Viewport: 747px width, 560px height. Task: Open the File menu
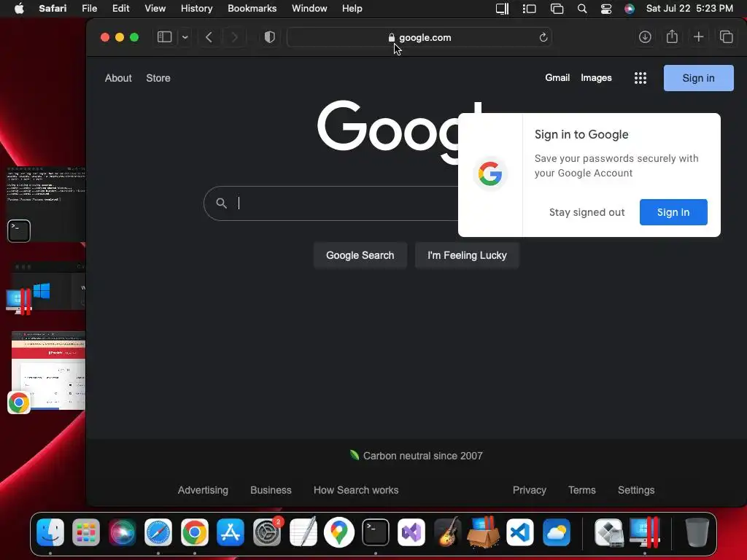click(x=89, y=9)
